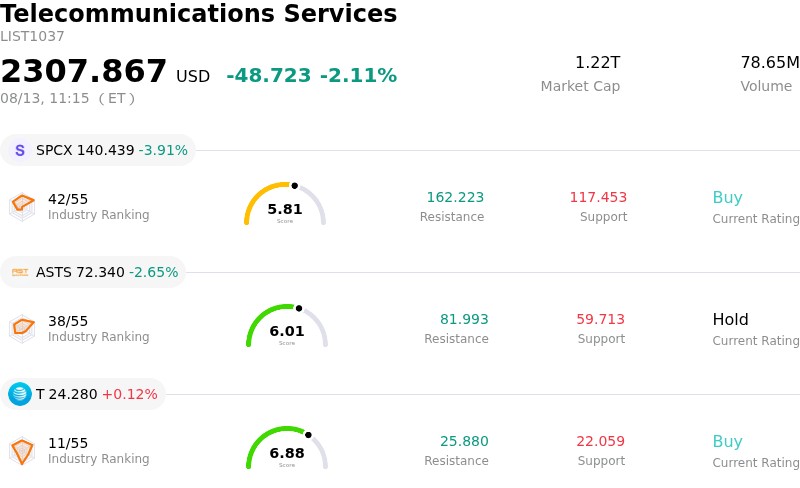Open the T 24.280 ticker pill
The height and width of the screenshot is (488, 800).
pos(83,394)
